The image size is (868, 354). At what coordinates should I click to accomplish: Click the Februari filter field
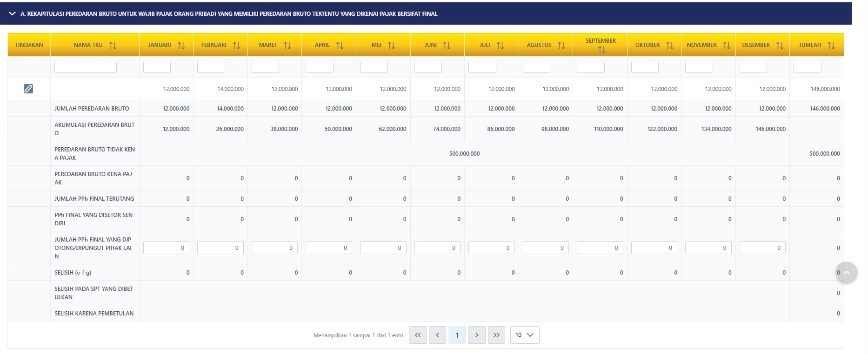click(x=211, y=67)
